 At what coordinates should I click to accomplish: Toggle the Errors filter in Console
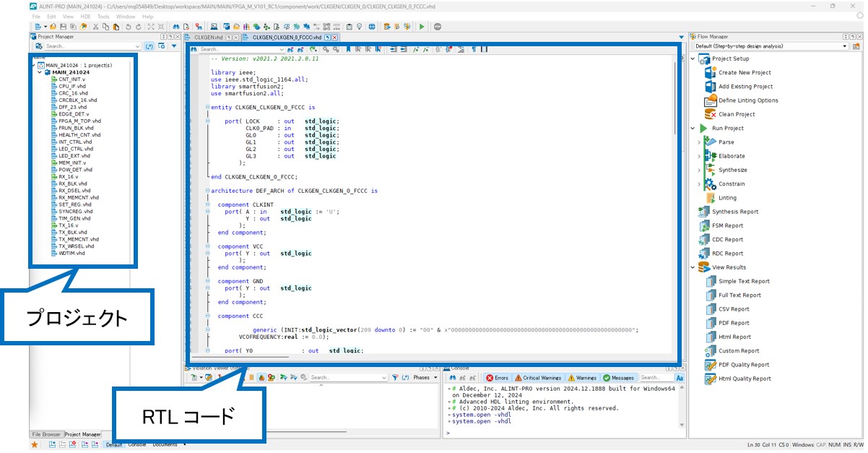[x=497, y=377]
